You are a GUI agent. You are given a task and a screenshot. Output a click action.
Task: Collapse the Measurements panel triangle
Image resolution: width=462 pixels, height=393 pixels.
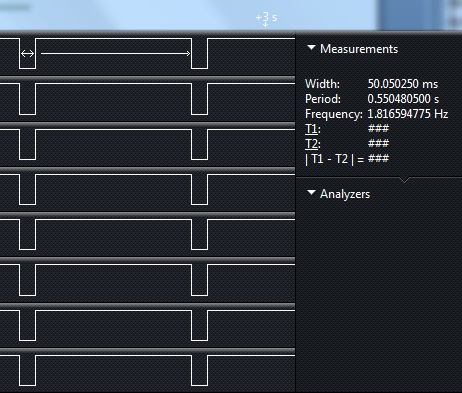point(311,48)
